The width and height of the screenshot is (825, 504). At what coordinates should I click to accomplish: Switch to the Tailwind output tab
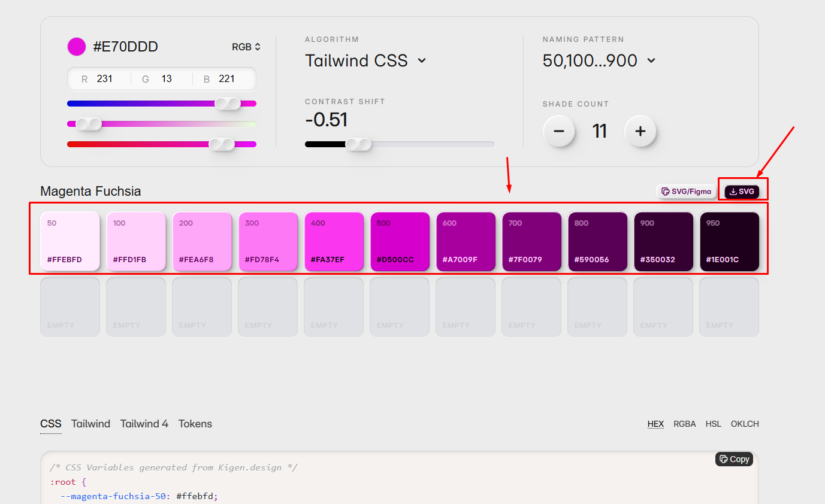90,424
